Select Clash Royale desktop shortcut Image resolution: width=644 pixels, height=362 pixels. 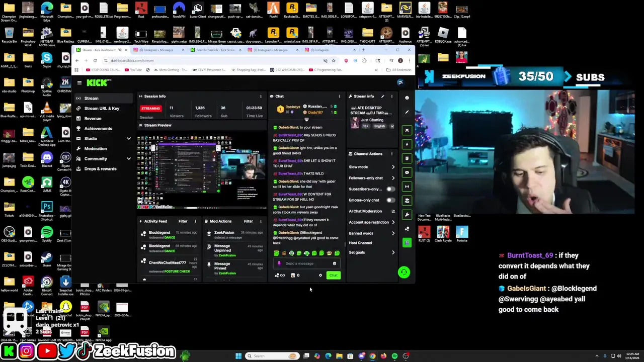coord(443,234)
